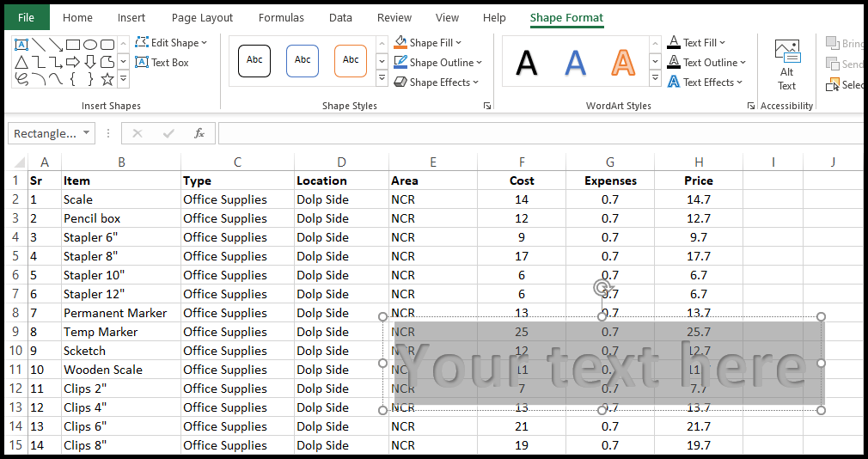
Task: Insert the Down Arrow block shape
Action: [x=90, y=62]
